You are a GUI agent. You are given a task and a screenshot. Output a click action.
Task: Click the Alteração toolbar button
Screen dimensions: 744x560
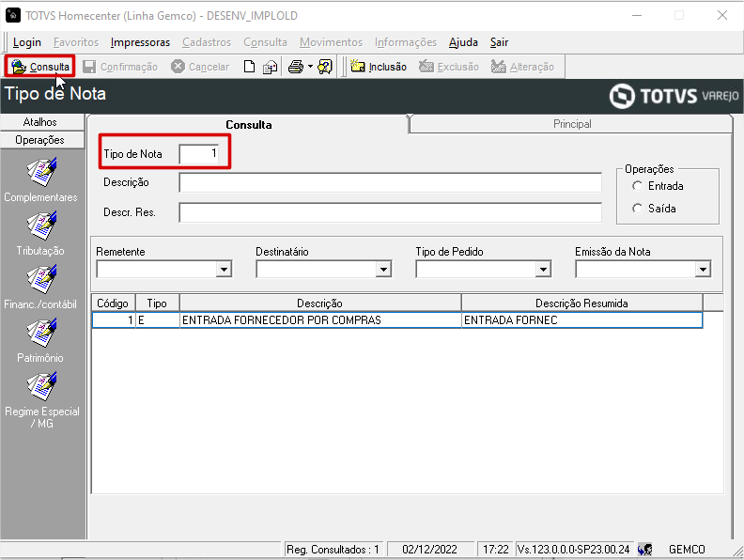522,67
